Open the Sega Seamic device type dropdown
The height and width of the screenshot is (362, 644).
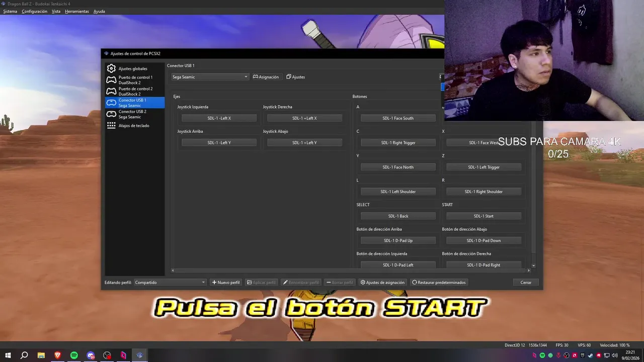click(x=210, y=77)
